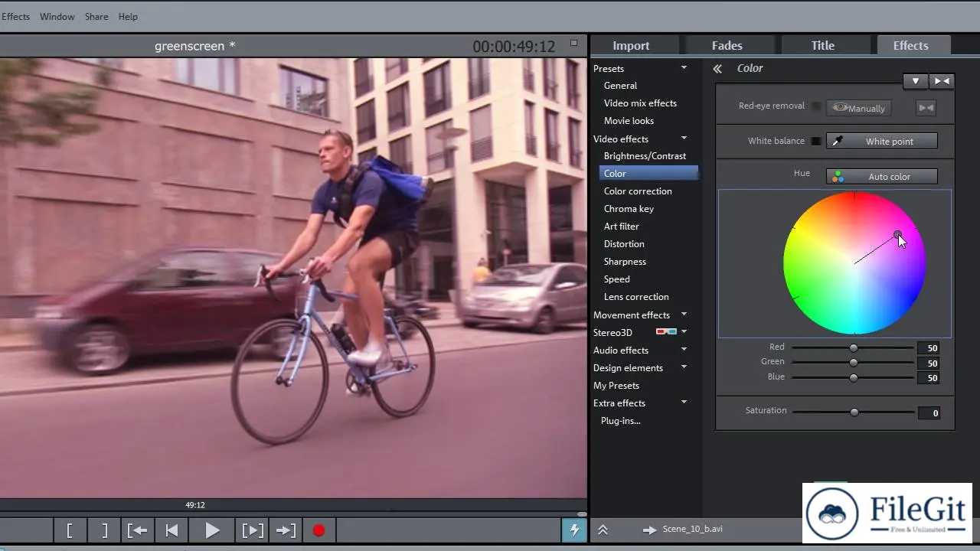980x551 pixels.
Task: Click the right-pointing keyframe navigation arrows button
Action: pos(941,81)
